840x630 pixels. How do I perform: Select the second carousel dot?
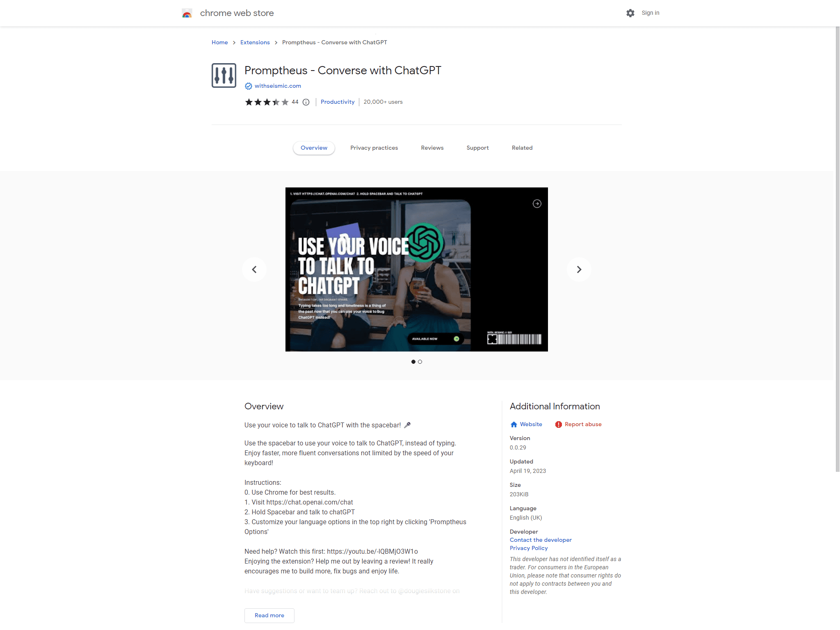coord(420,362)
